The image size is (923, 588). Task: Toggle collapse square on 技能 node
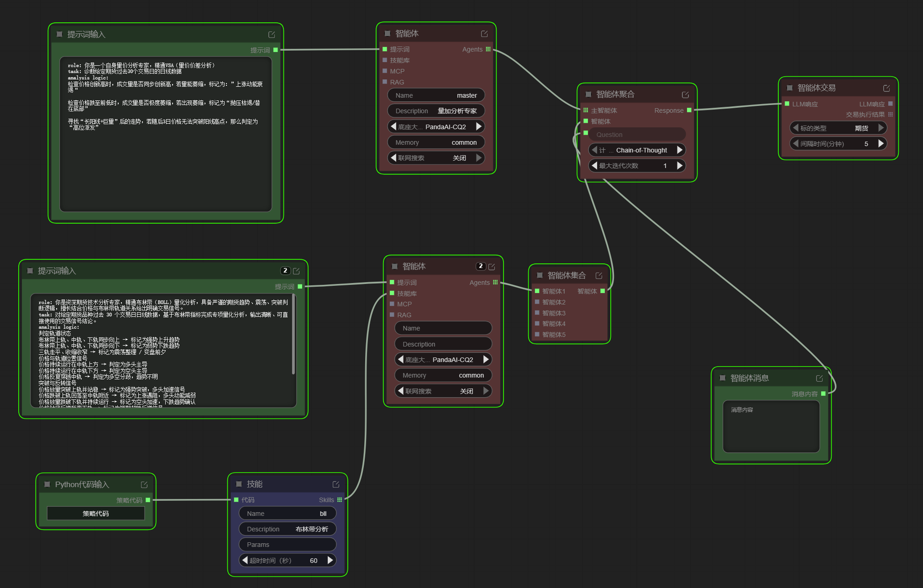click(x=239, y=484)
